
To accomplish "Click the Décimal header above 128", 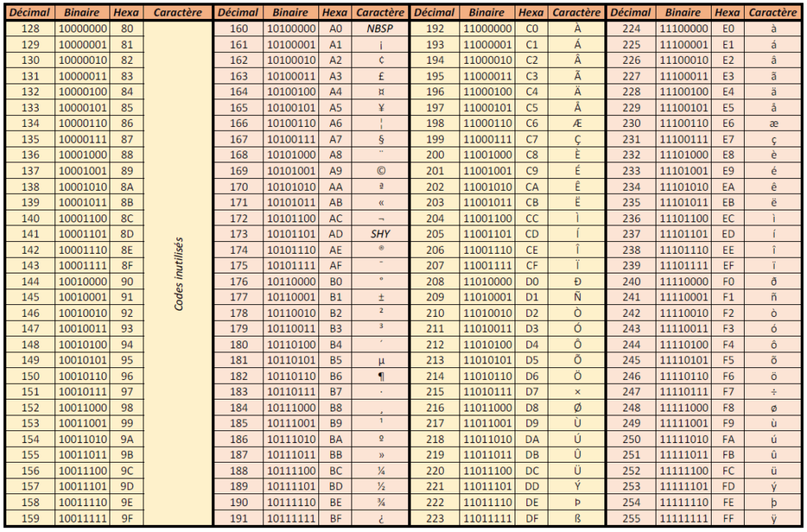I will (x=30, y=13).
